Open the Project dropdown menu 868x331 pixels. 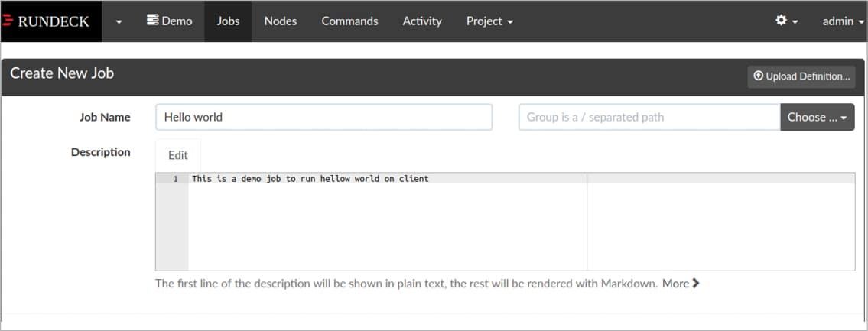(x=489, y=21)
